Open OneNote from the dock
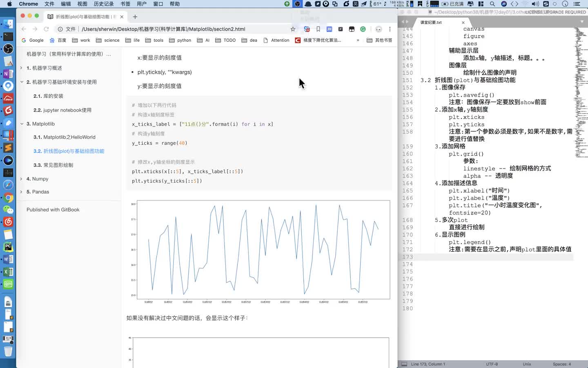This screenshot has width=588, height=368. pos(8,74)
